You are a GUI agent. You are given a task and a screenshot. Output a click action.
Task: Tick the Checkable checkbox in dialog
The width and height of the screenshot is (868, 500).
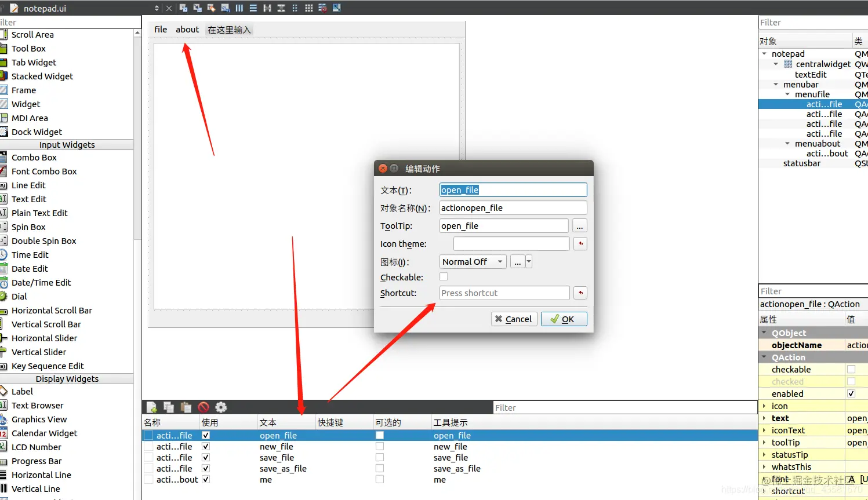(444, 277)
